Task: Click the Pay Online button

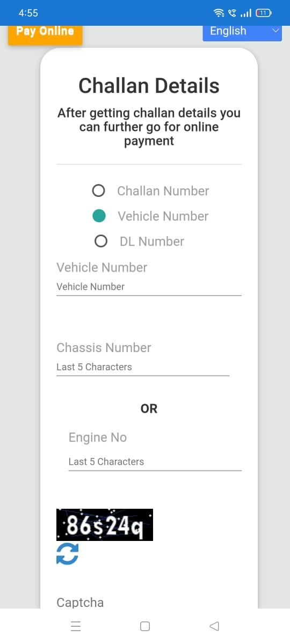Action: (x=45, y=32)
